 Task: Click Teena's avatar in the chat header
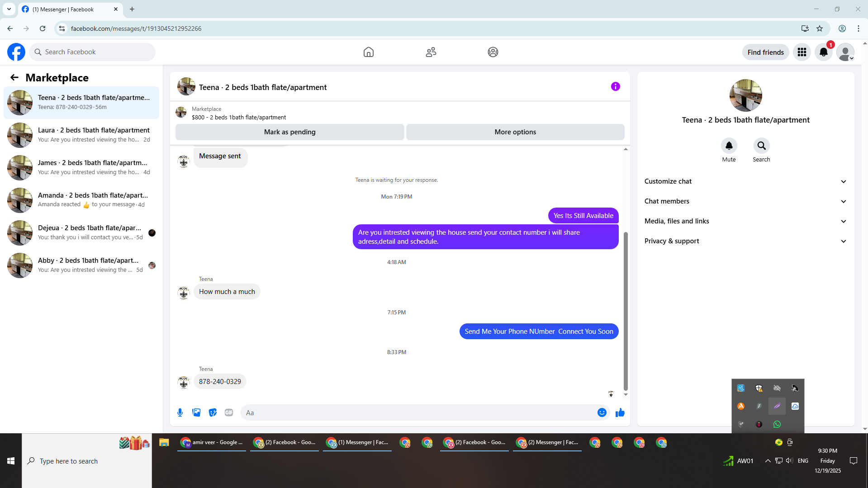[x=186, y=86]
